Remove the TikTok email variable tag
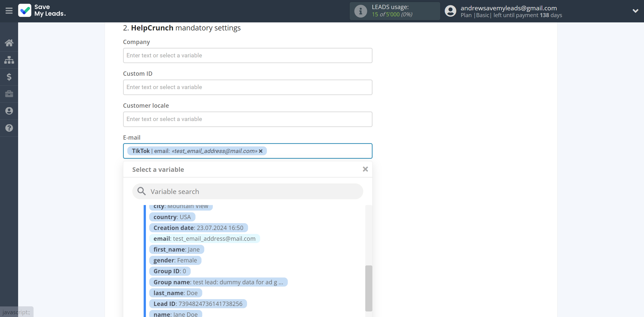Screen dimensions: 644x317 (x=261, y=151)
